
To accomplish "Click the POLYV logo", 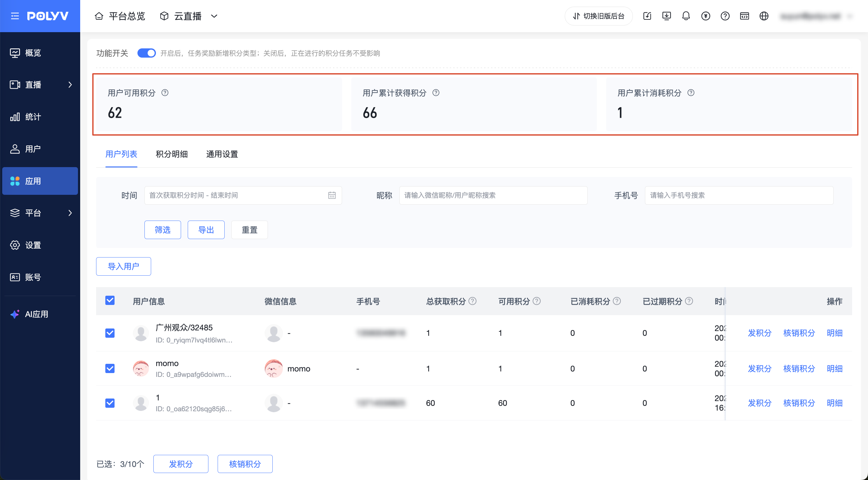I will tap(48, 16).
